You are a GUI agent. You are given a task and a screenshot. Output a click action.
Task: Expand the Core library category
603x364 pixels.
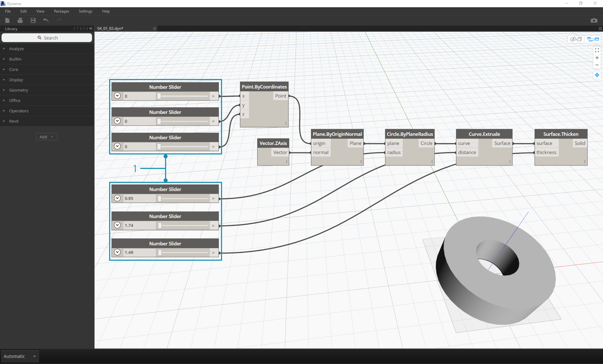(47, 69)
